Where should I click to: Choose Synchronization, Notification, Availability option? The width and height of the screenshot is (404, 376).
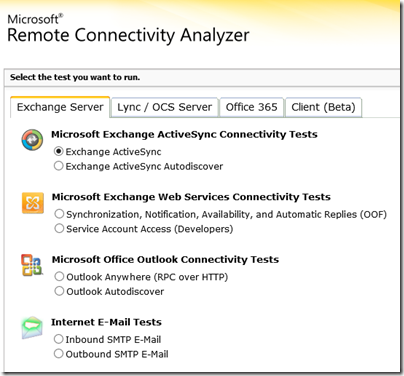[59, 214]
